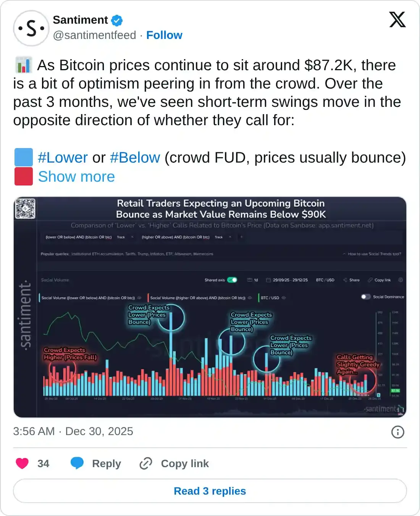The width and height of the screenshot is (420, 516).
Task: Expand 'How to use Social Trends tool?'
Action: click(x=374, y=253)
